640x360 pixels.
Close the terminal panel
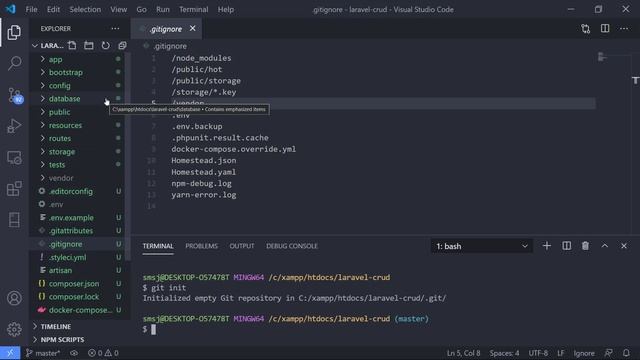624,246
